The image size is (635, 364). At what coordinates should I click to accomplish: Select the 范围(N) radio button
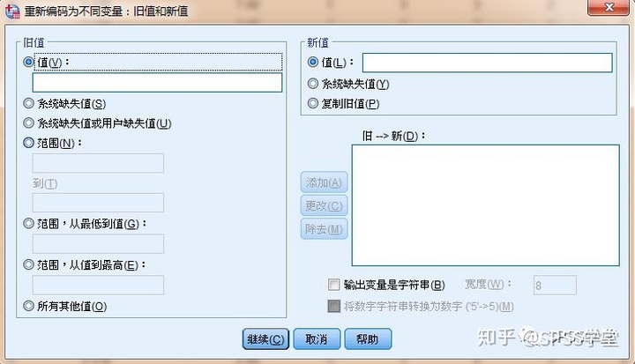(x=28, y=143)
